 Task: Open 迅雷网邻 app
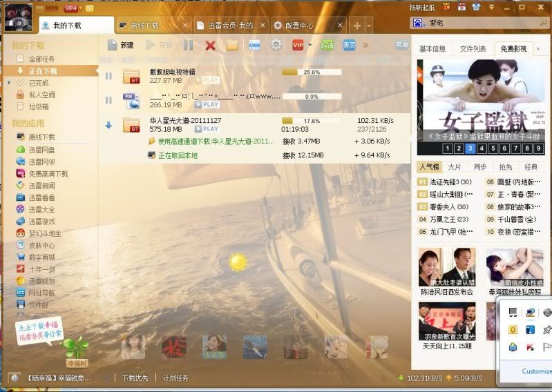41,161
